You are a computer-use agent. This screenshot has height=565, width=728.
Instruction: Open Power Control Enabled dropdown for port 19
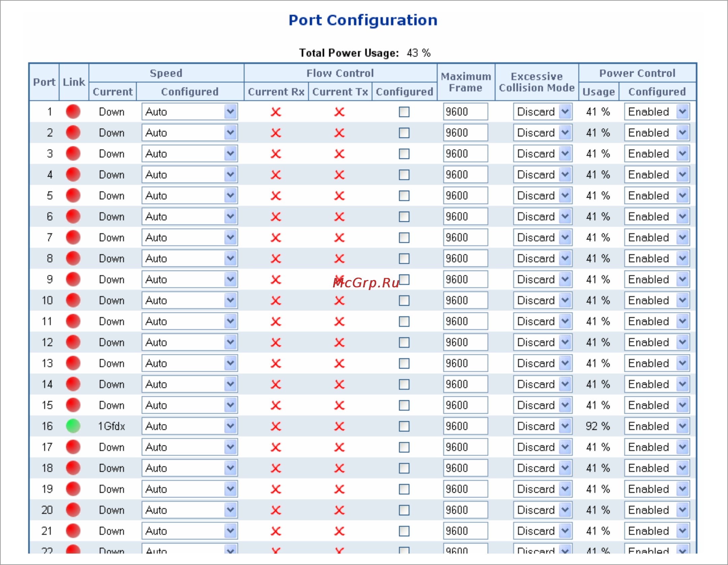[x=657, y=489]
